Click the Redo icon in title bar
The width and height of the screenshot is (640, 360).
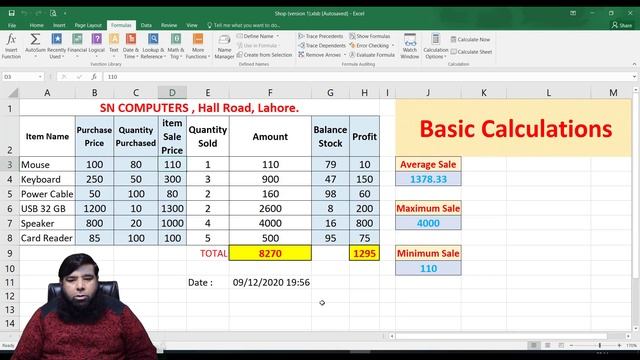click(38, 13)
